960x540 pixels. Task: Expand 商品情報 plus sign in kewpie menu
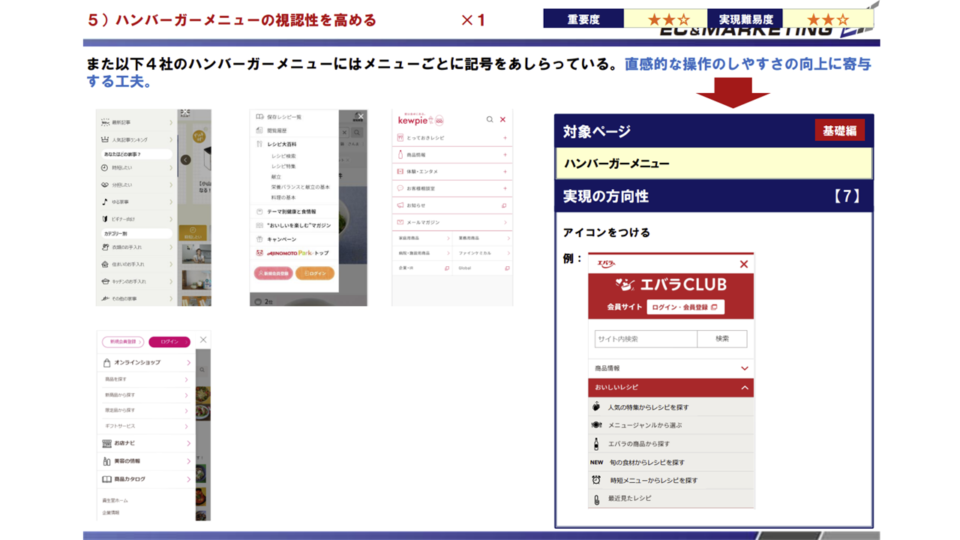(x=505, y=155)
